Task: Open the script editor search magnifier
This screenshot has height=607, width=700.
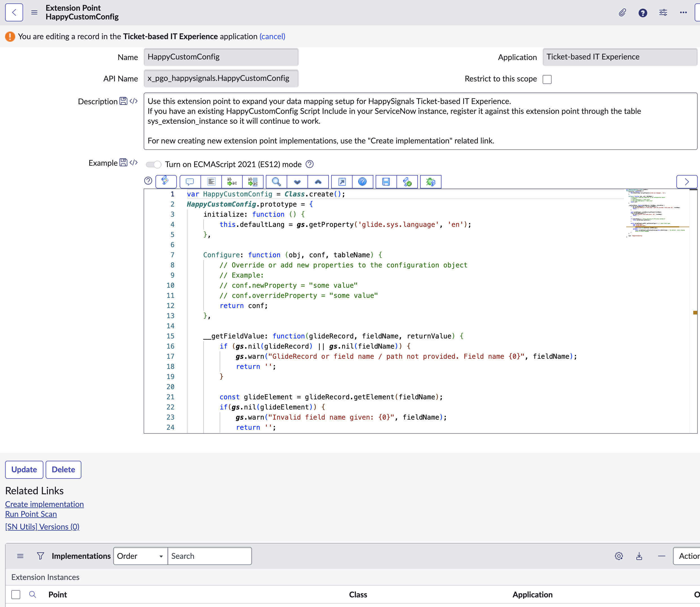Action: 276,182
